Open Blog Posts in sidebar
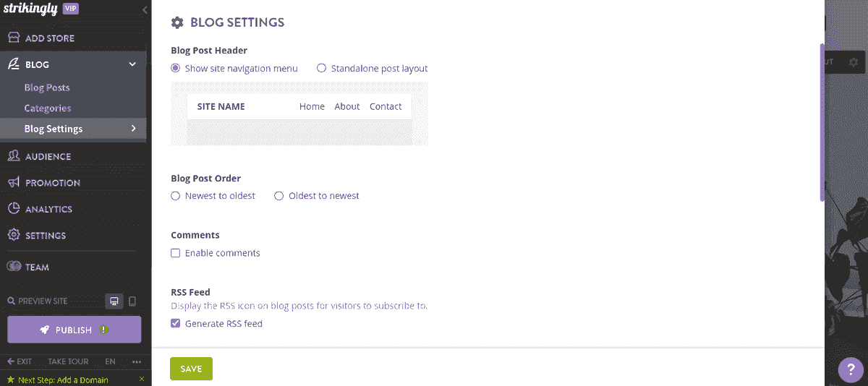Screen dimensions: 868x386 point(47,87)
